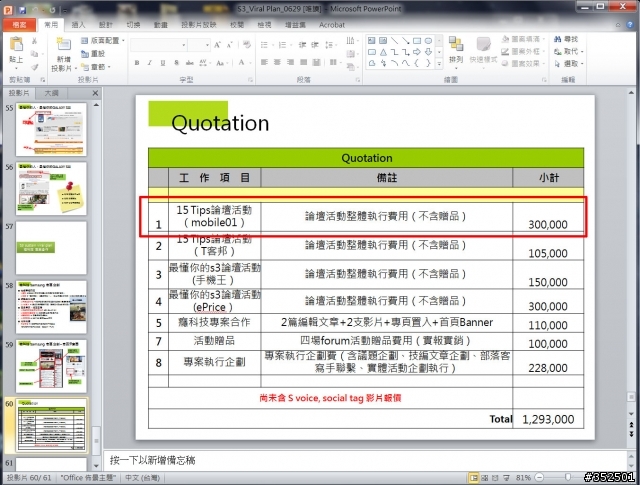This screenshot has height=485, width=640.
Task: Toggle Strikethrough (abc) formatting
Action: click(x=190, y=62)
